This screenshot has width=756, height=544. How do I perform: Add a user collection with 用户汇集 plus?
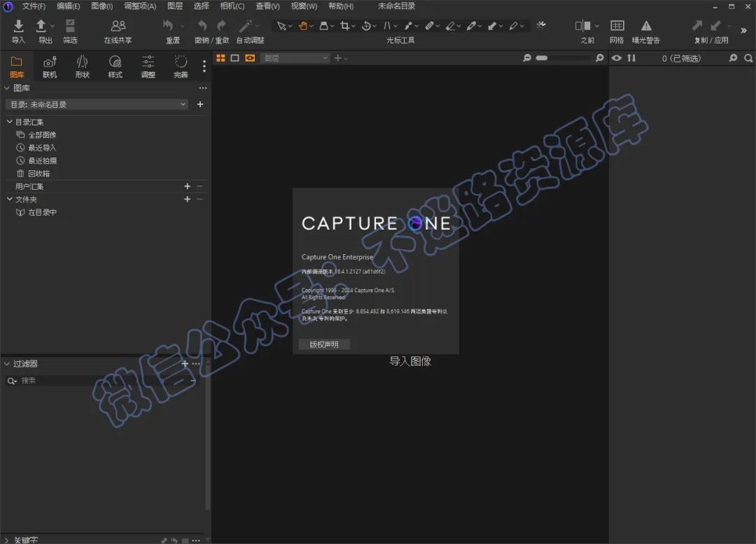pyautogui.click(x=187, y=186)
